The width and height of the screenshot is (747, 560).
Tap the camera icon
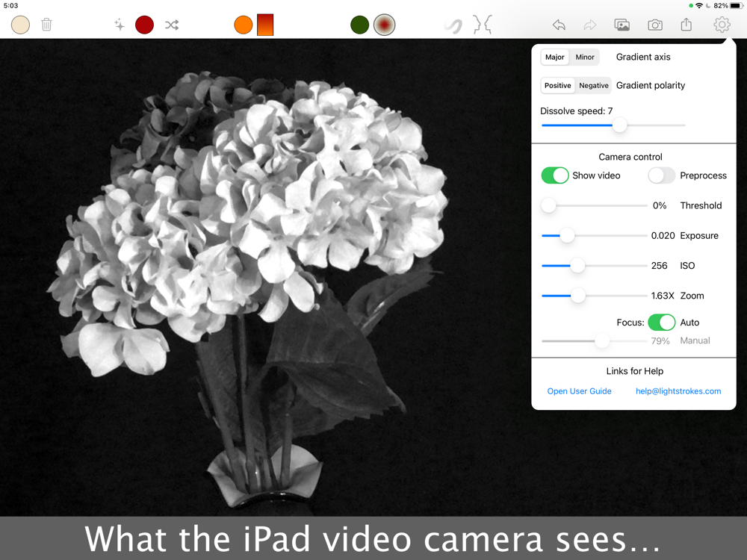pos(655,25)
